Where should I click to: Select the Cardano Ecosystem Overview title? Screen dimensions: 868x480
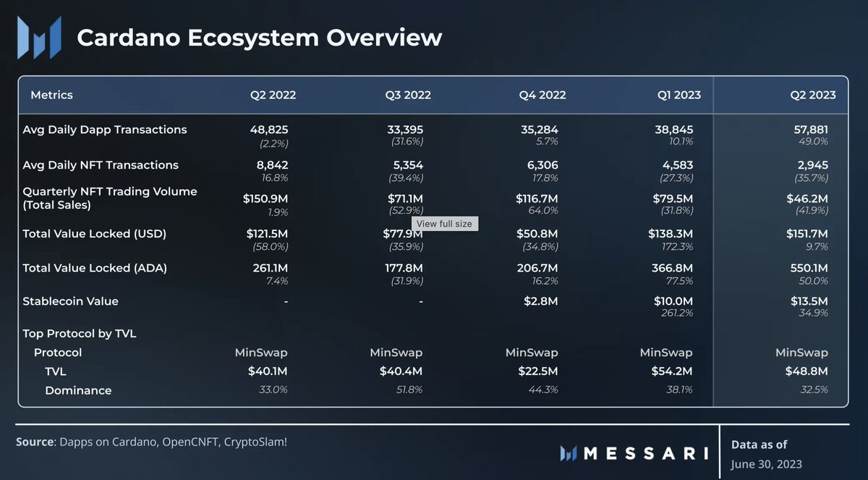click(259, 38)
